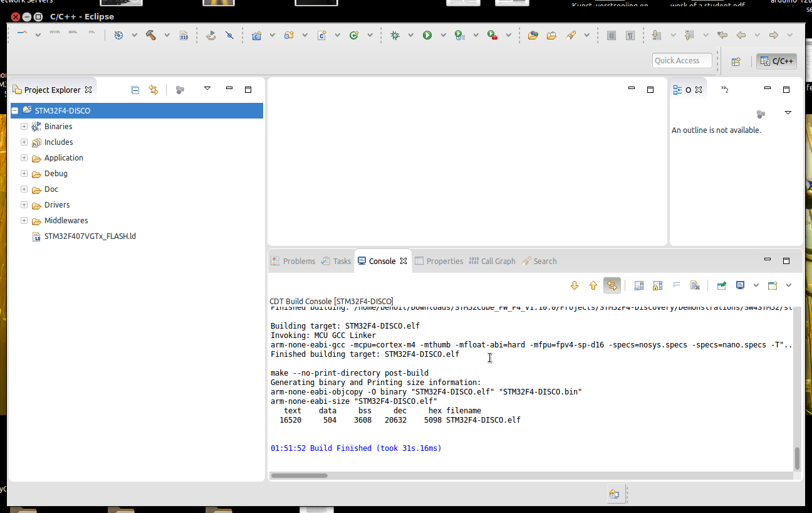Start debugging with the green bug icon
This screenshot has height=513, width=812.
click(x=395, y=35)
